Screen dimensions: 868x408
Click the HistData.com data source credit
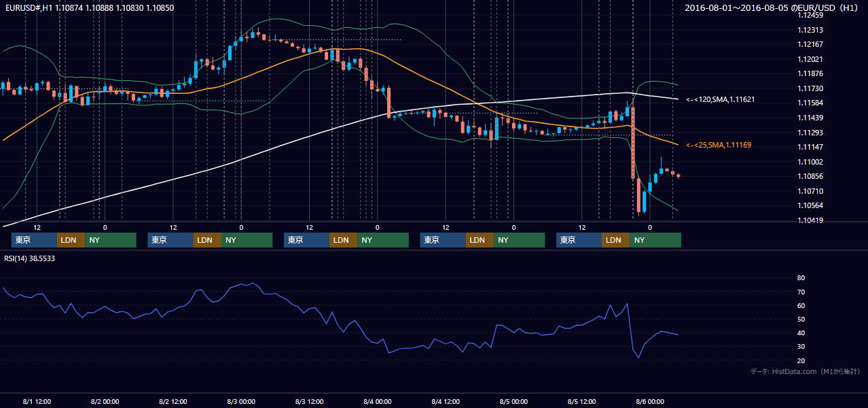pos(805,371)
